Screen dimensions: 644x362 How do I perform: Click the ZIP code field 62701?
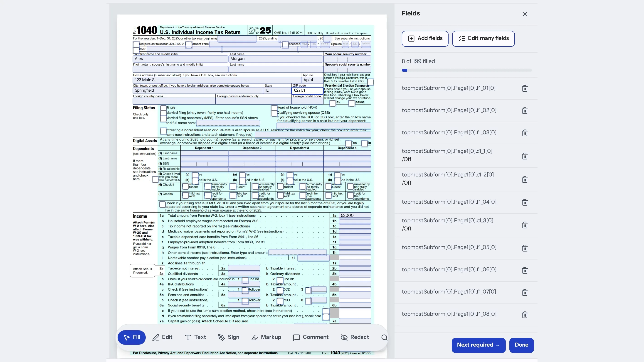(x=307, y=90)
